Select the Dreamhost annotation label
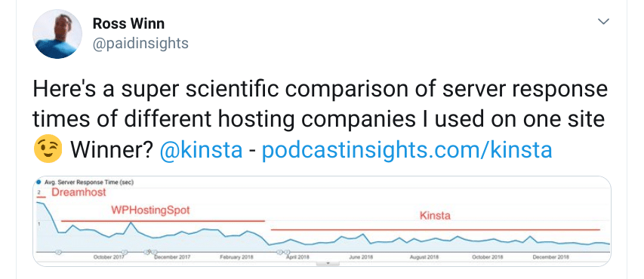 (79, 192)
